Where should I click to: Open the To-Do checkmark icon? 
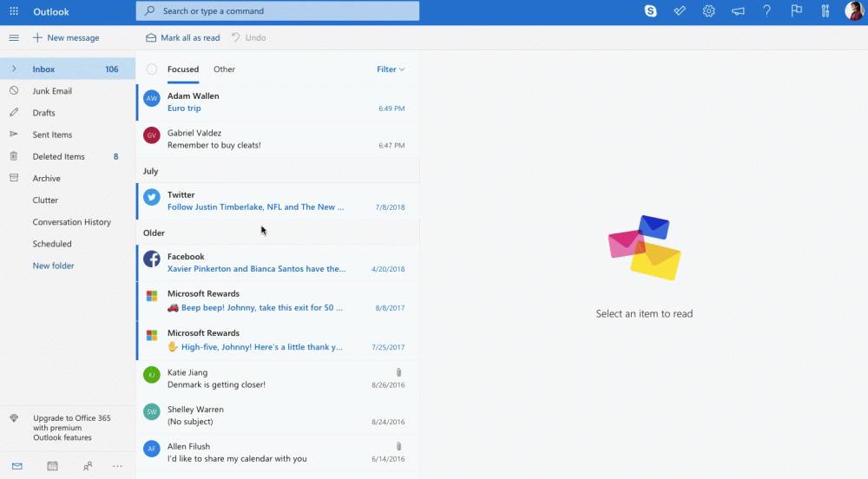click(680, 11)
